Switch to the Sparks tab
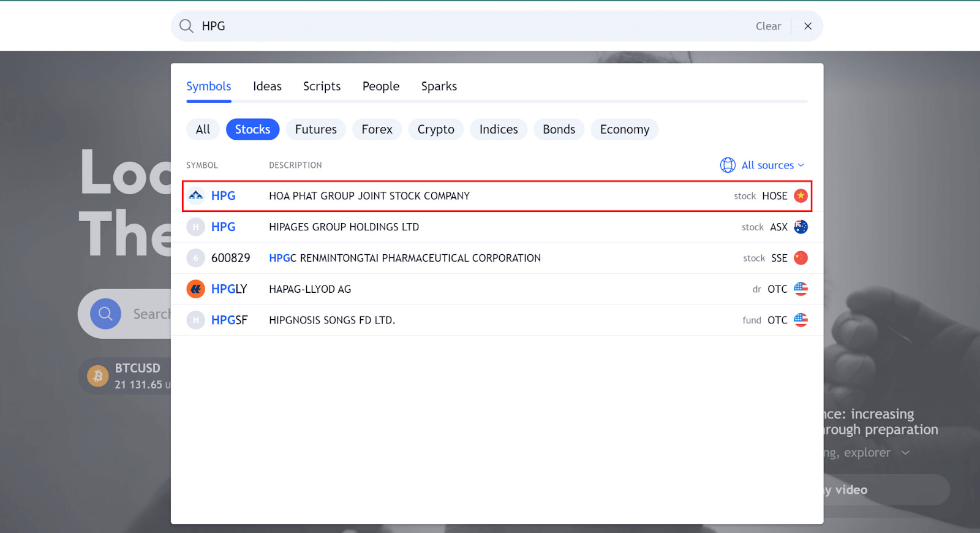 point(439,86)
